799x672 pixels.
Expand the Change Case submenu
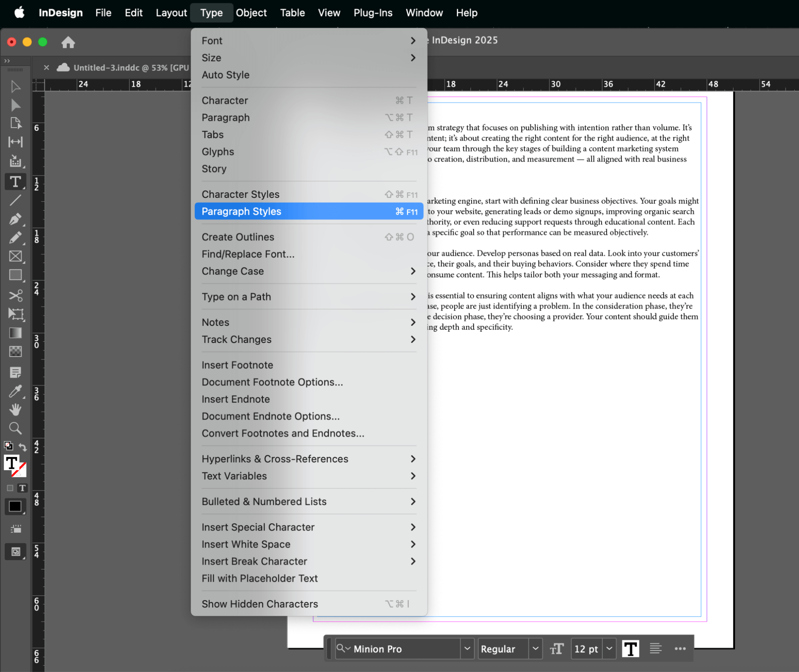click(233, 271)
